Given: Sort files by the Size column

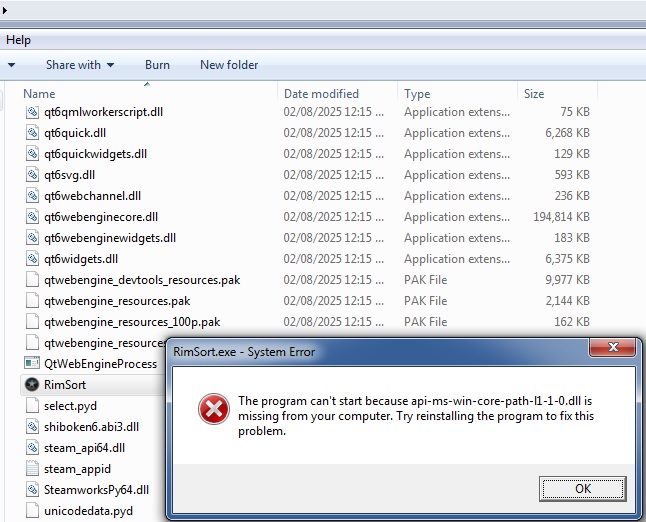Looking at the screenshot, I should [534, 94].
